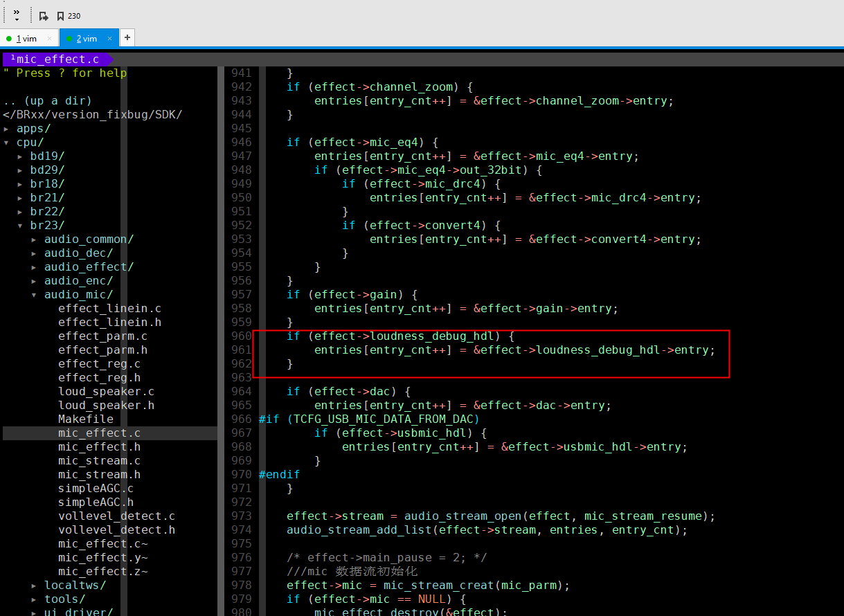Viewport: 844px width, 616px height.
Task: Open mic_effect.z~ backup file
Action: 102,572
